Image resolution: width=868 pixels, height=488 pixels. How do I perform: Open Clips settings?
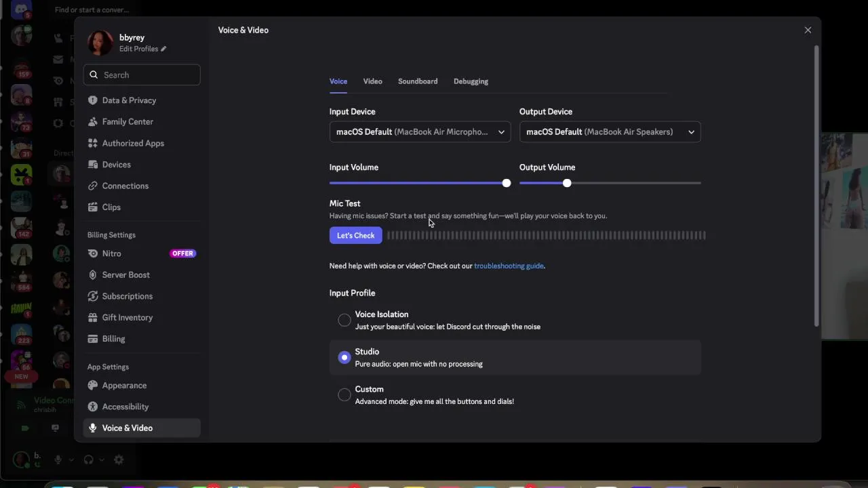(142, 207)
